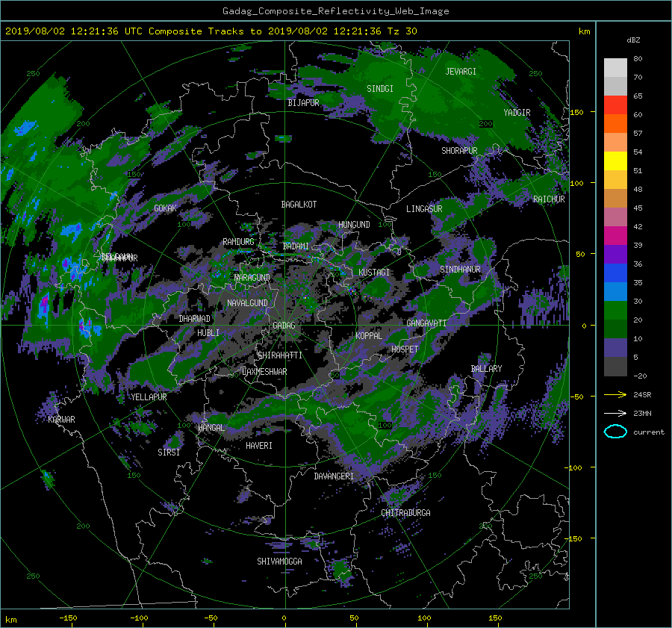
Task: Click the yellow 24SR track arrow in legend
Action: (x=615, y=394)
